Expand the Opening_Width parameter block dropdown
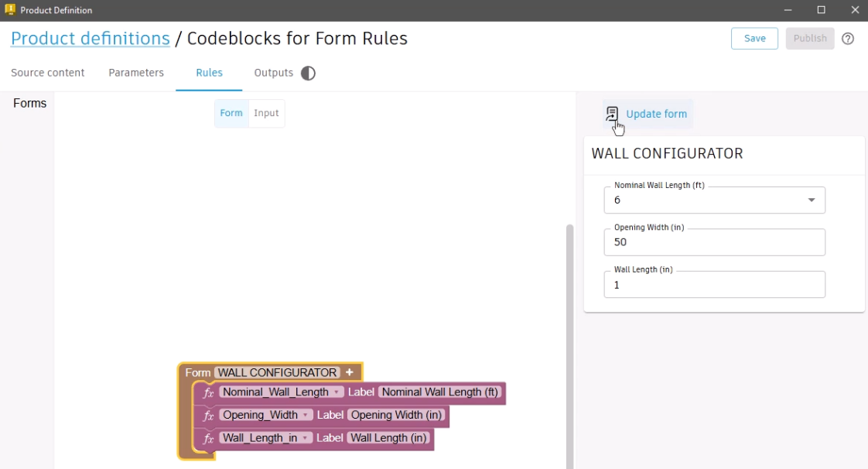868x469 pixels. click(305, 415)
